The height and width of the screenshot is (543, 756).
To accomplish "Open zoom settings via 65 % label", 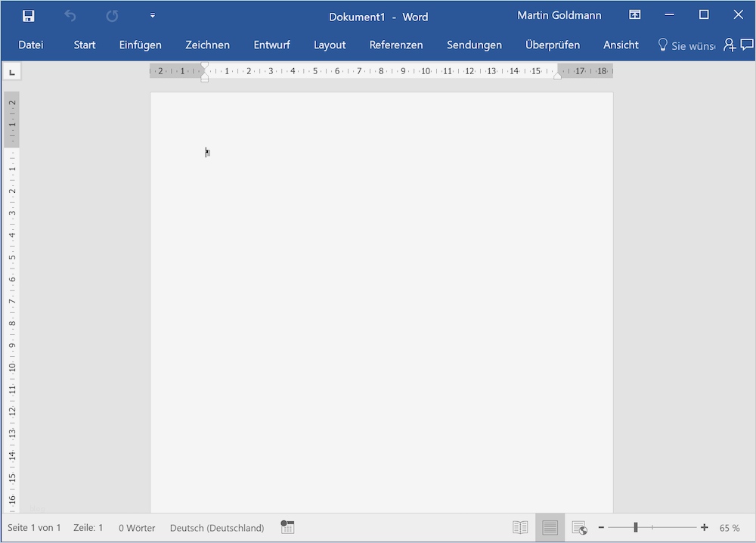I will click(730, 527).
